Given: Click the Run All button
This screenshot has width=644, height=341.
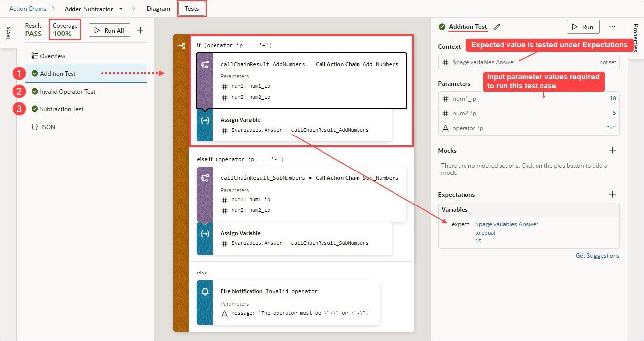Looking at the screenshot, I should pos(109,30).
